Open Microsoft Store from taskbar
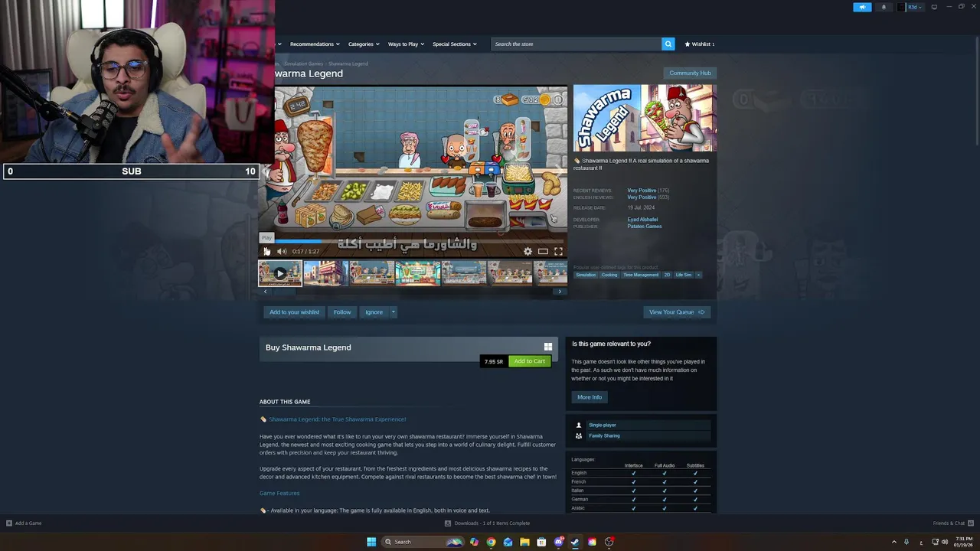The height and width of the screenshot is (551, 980). [541, 542]
